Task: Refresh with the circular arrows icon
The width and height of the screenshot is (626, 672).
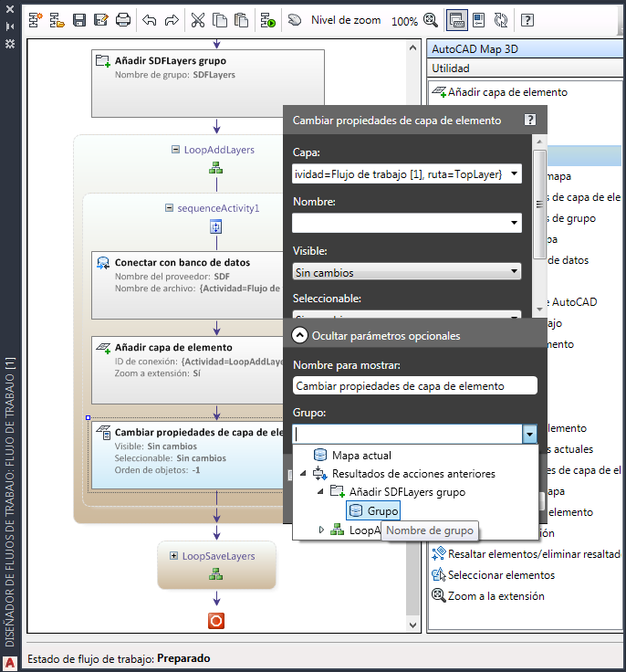Action: click(x=500, y=20)
